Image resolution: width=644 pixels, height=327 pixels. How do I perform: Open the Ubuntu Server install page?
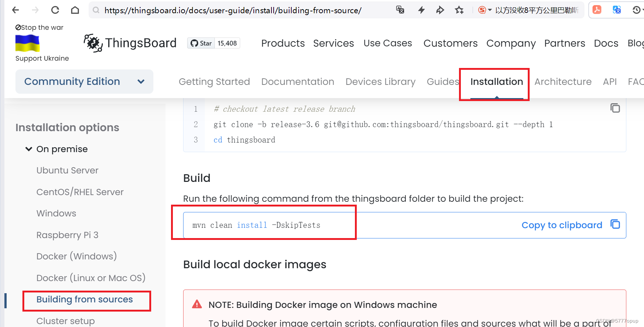click(x=67, y=170)
